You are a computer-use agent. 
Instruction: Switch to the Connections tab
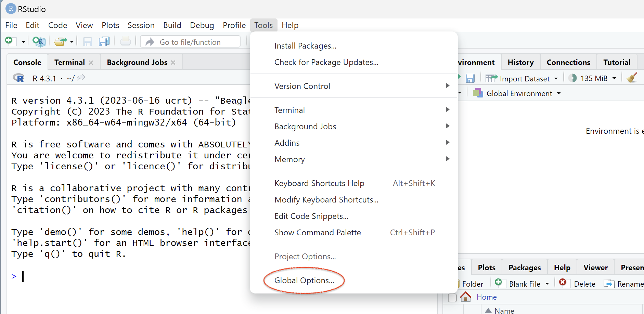click(x=568, y=62)
